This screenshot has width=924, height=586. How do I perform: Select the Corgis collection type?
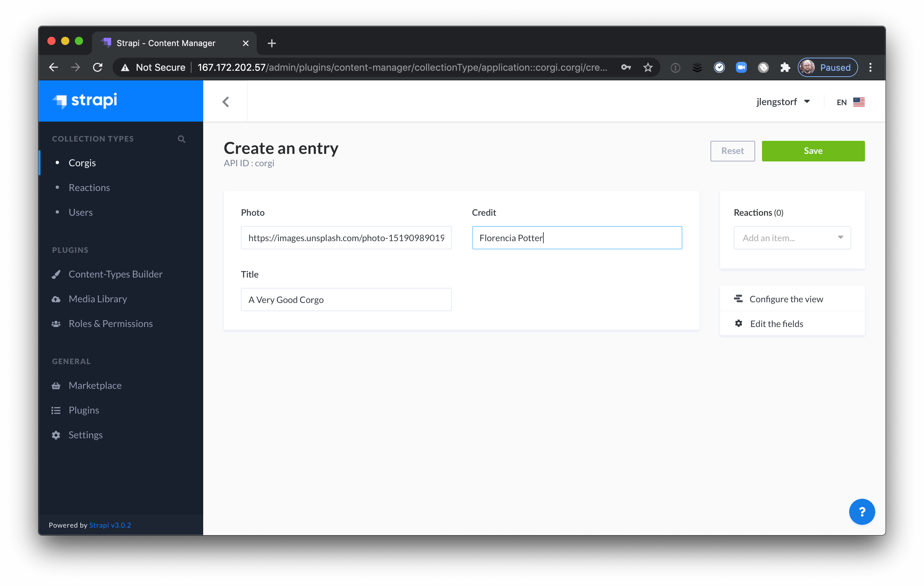point(82,162)
